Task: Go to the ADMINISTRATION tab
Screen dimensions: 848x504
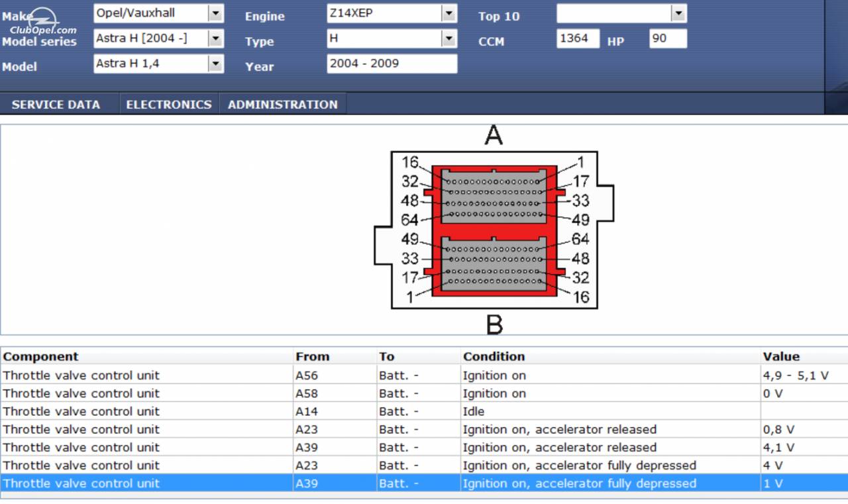Action: (x=283, y=105)
